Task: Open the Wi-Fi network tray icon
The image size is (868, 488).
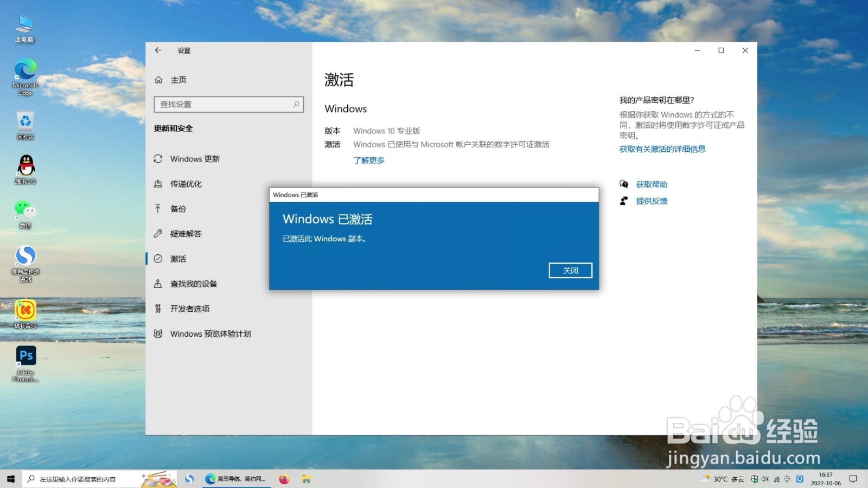Action: (x=776, y=479)
